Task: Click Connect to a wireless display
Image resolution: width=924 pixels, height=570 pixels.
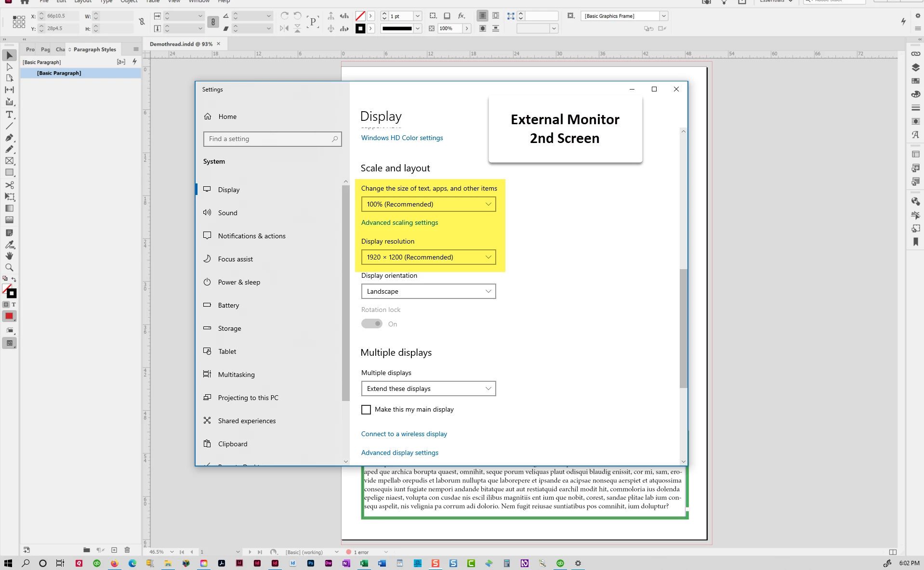Action: (404, 434)
